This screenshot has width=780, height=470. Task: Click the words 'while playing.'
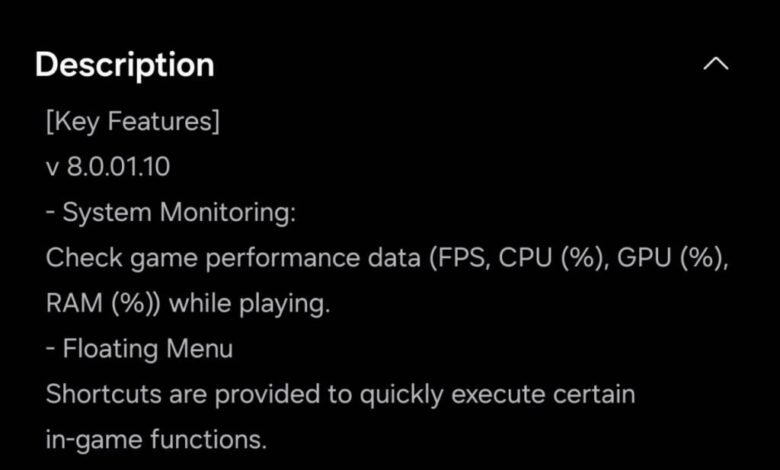pyautogui.click(x=250, y=303)
